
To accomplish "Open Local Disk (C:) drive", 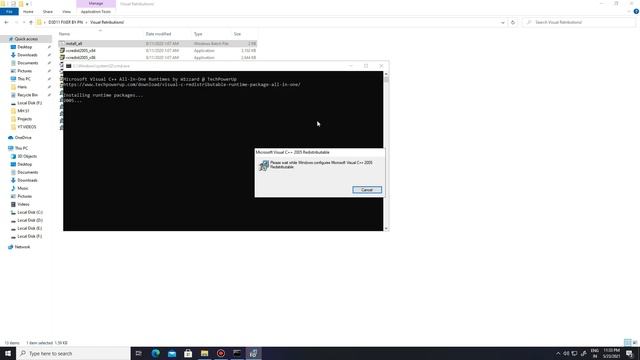I will pos(30,212).
